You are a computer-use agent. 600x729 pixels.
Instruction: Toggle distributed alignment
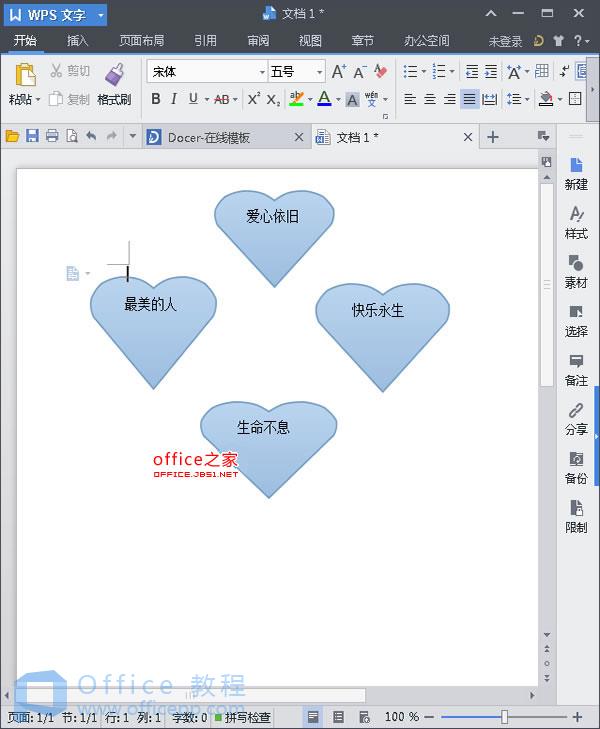489,99
